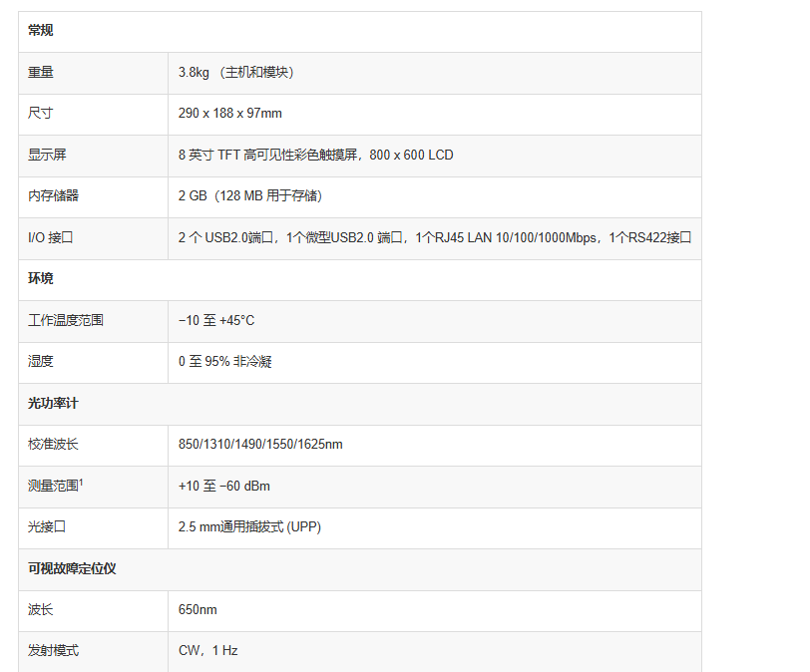Select the 发射模式 label cell

point(53,650)
